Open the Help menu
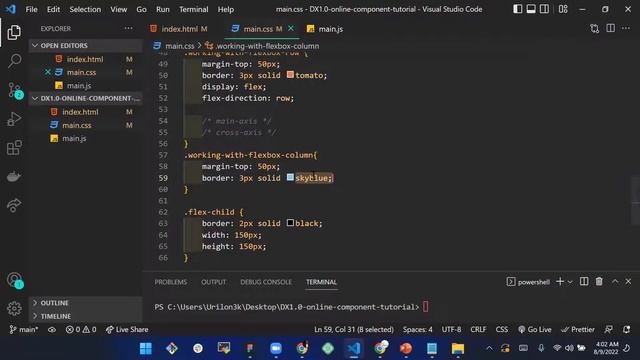The height and width of the screenshot is (360, 640). [226, 9]
